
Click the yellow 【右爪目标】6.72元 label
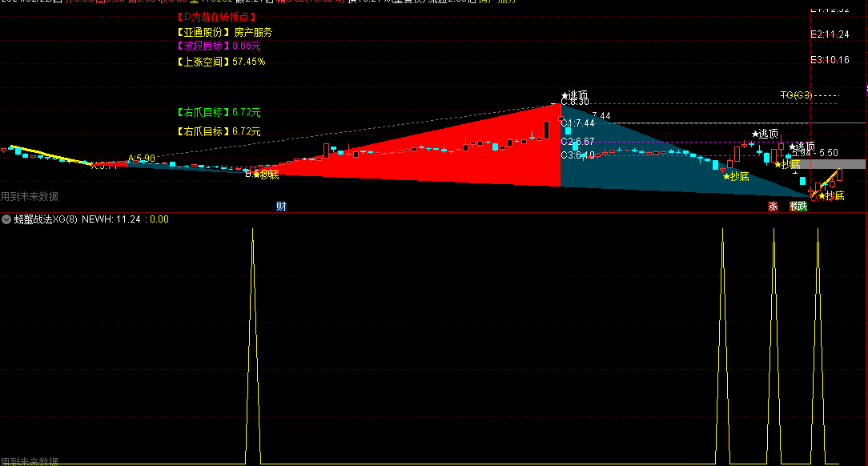[219, 132]
